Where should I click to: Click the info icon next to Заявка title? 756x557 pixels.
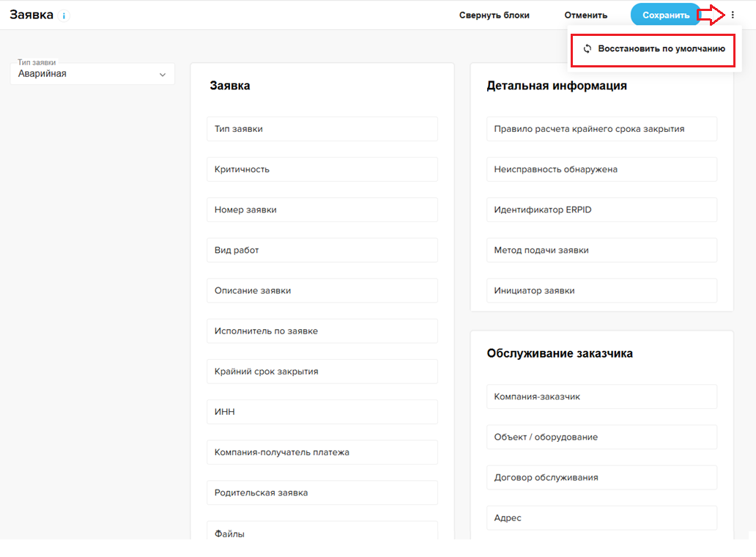point(64,15)
